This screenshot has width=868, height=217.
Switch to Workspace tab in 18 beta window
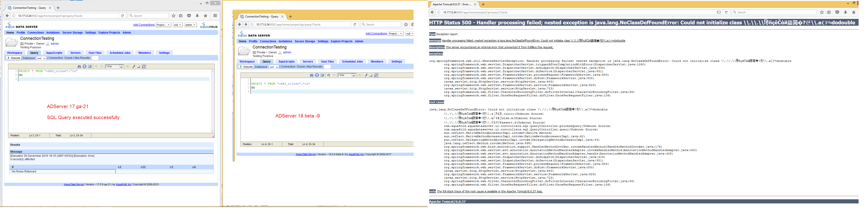click(247, 61)
